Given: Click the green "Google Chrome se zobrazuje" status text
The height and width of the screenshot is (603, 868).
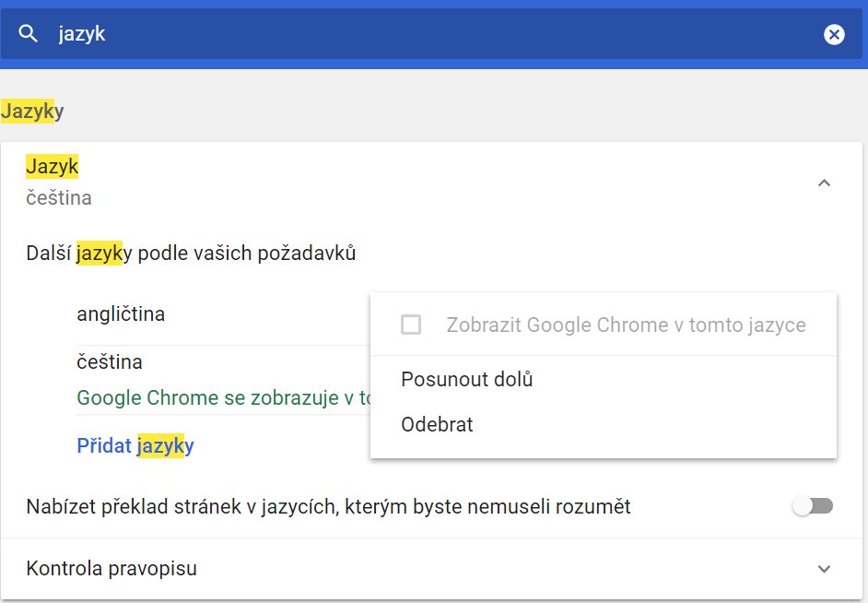Looking at the screenshot, I should [223, 398].
